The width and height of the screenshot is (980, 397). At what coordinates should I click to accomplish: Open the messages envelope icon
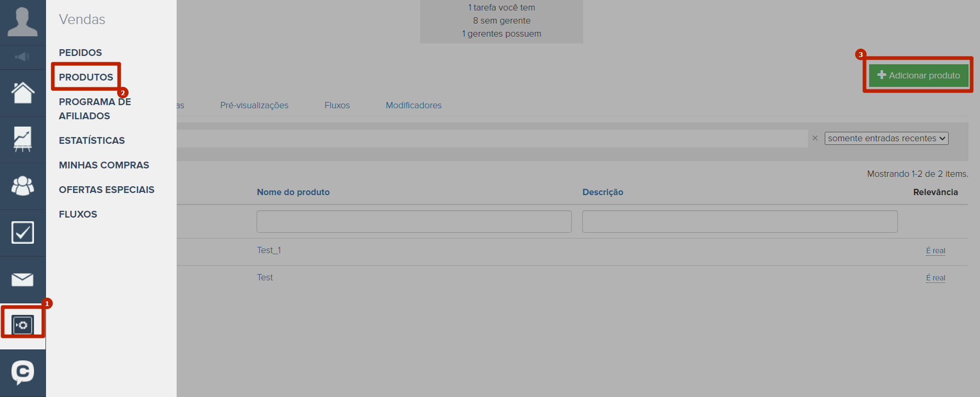(x=22, y=279)
